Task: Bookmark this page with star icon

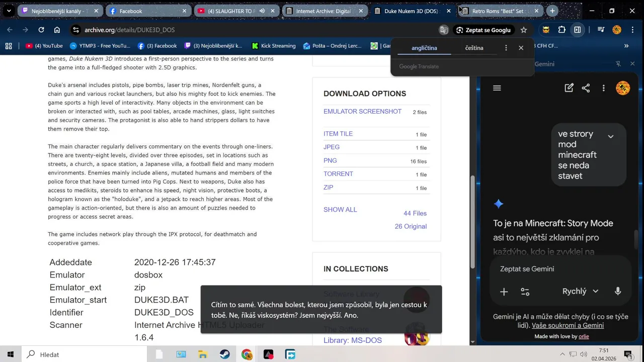Action: [x=524, y=30]
